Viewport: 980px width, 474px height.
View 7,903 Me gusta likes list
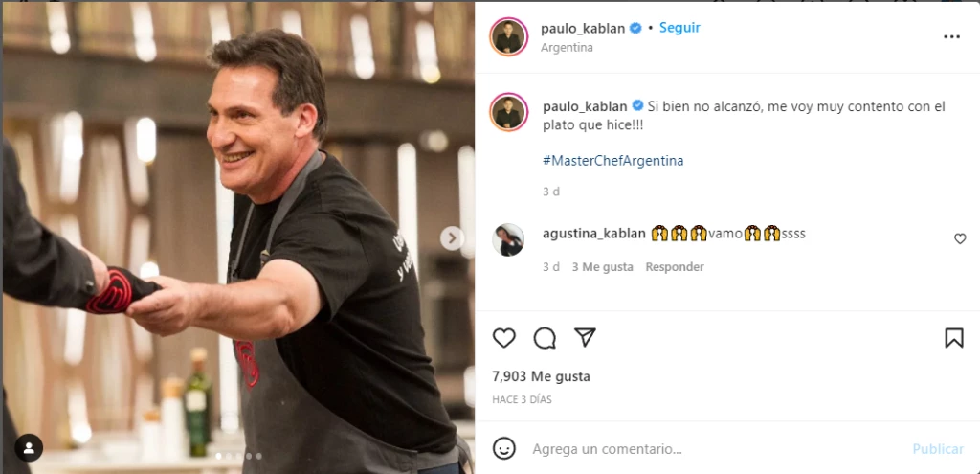pyautogui.click(x=542, y=376)
